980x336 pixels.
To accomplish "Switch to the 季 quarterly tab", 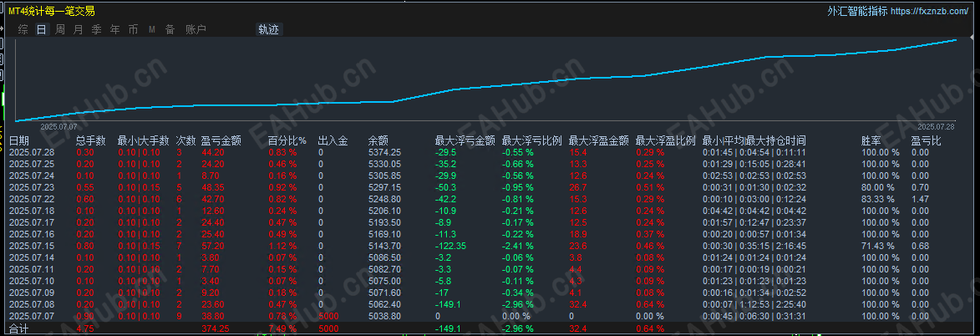I will coord(96,29).
